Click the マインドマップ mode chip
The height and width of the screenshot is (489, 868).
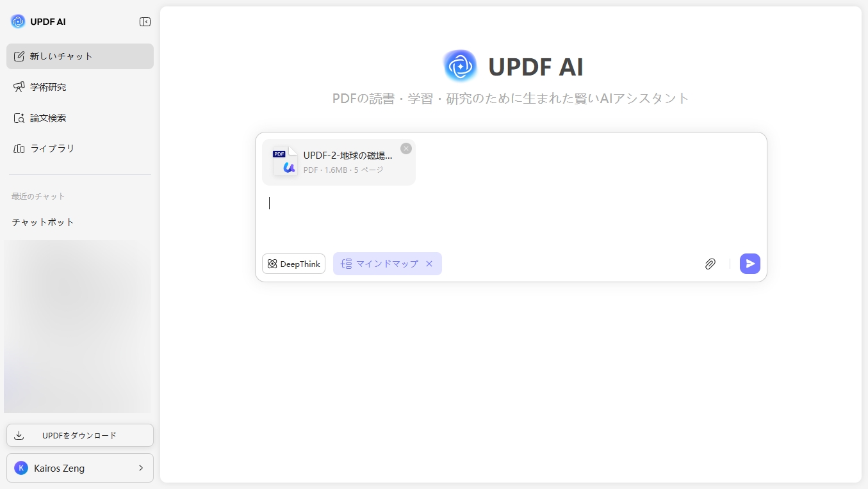(x=388, y=264)
